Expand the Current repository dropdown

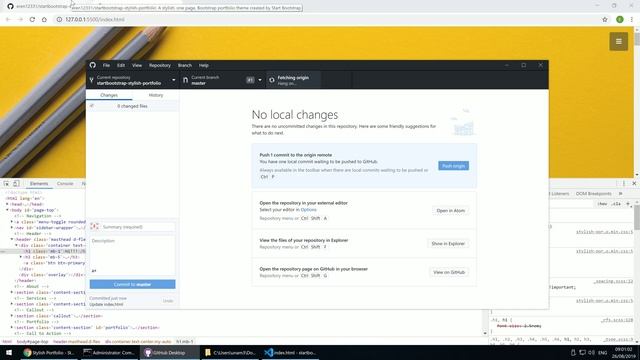tap(133, 80)
